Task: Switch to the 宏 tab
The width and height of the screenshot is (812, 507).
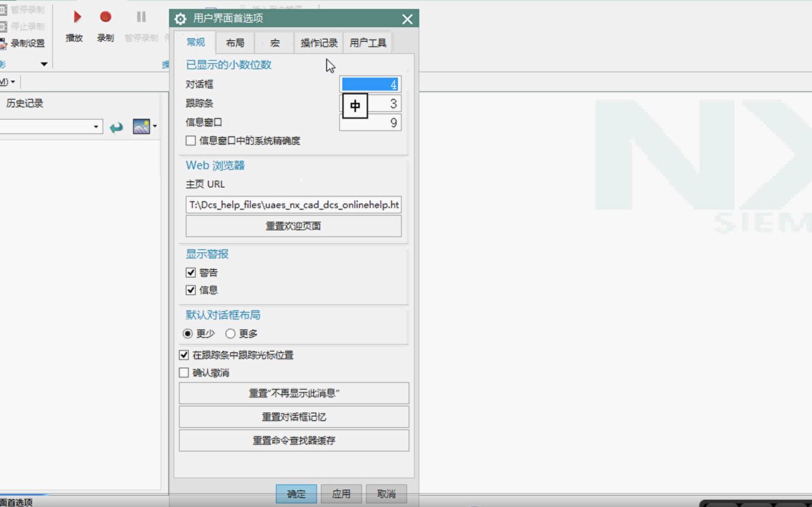Action: pos(275,43)
